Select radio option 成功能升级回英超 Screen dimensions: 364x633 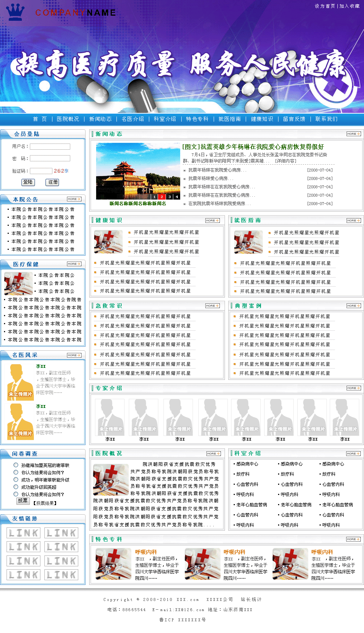(16, 487)
